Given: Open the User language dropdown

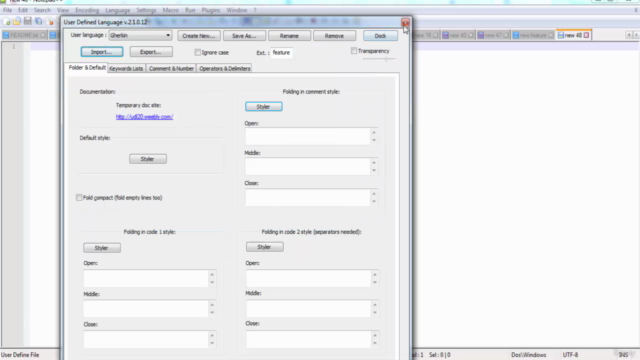Looking at the screenshot, I should pos(140,36).
